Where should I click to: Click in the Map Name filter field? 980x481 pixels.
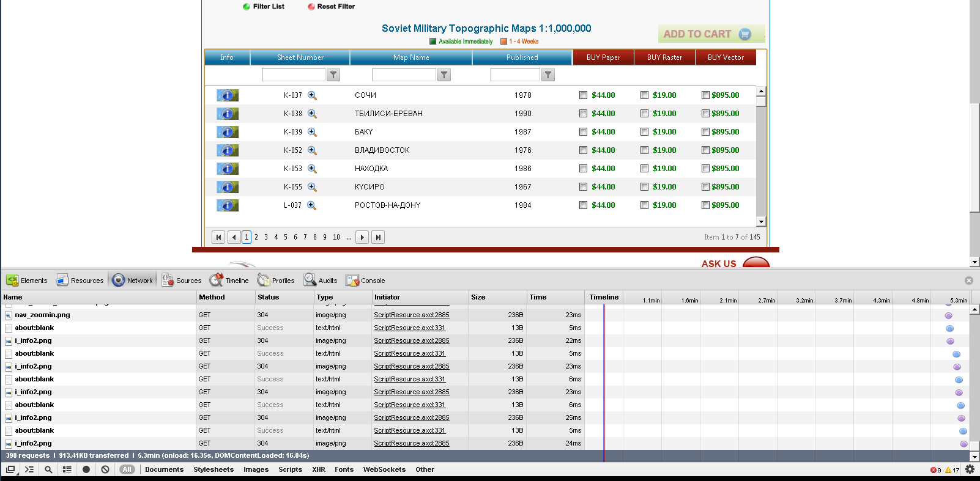point(404,75)
